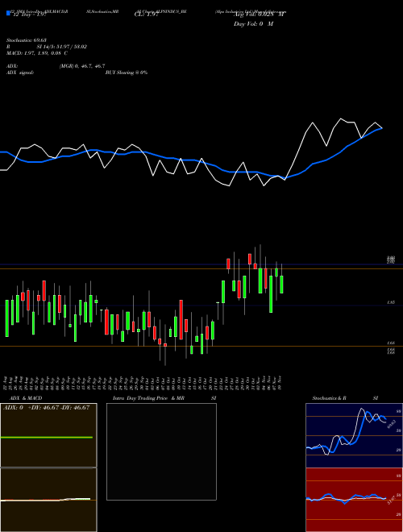This screenshot has height=532, width=403.
Task: Click the 'CL: 1.97' closing value
Action: (147, 15)
